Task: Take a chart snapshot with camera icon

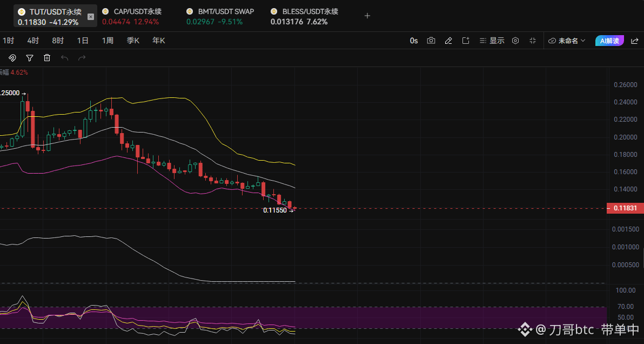Action: (431, 41)
